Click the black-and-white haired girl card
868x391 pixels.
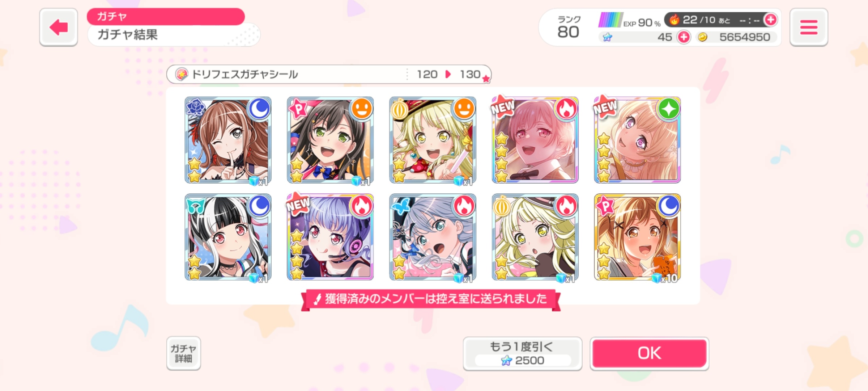228,237
